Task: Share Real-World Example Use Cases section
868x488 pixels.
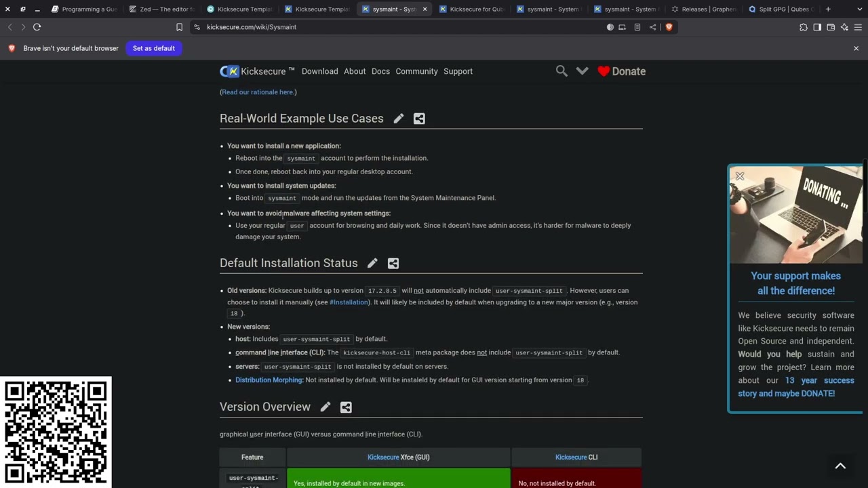Action: [419, 119]
